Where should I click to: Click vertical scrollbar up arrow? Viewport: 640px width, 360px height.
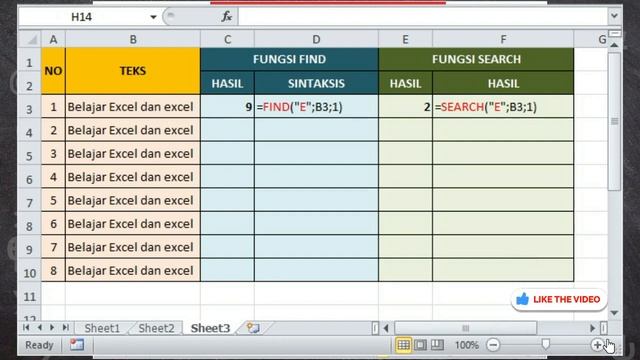tap(614, 45)
